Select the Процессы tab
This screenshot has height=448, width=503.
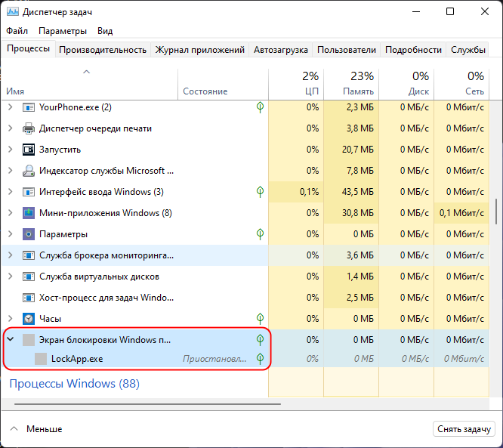pos(28,49)
